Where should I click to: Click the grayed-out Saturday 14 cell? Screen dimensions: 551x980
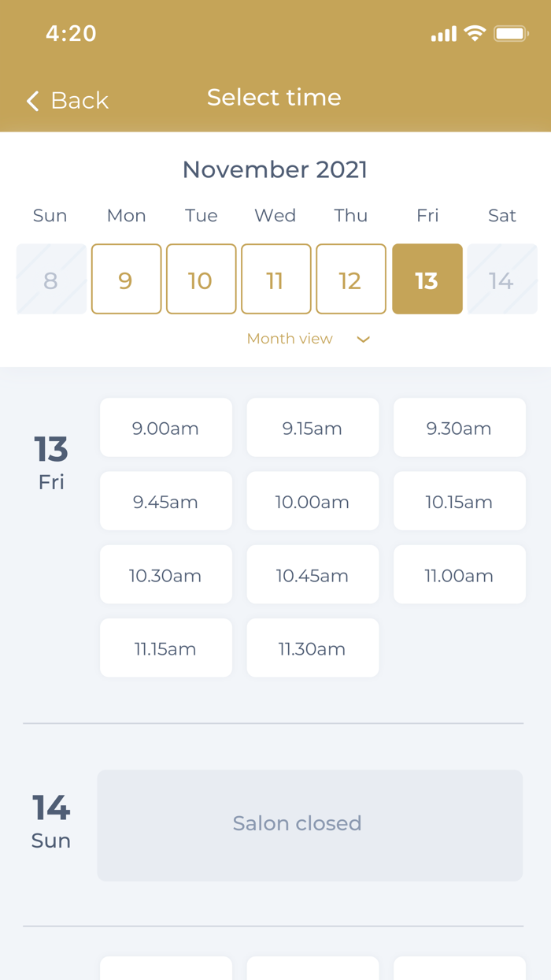point(502,279)
